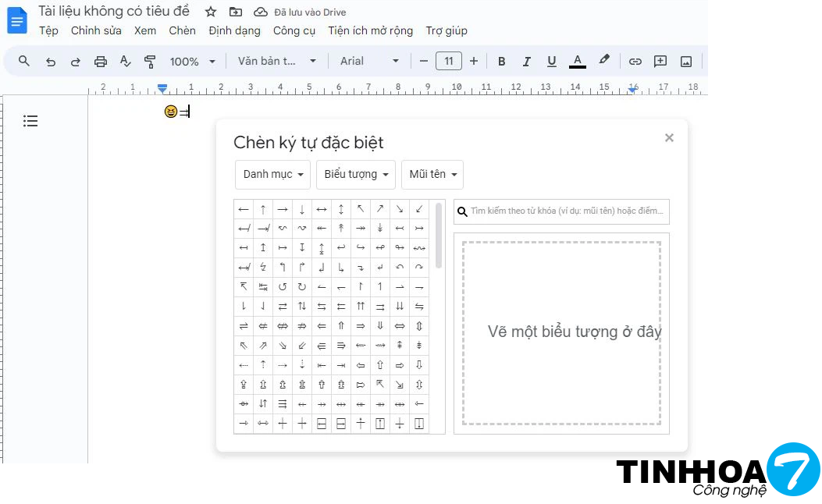Open the Chèn menu

(182, 30)
